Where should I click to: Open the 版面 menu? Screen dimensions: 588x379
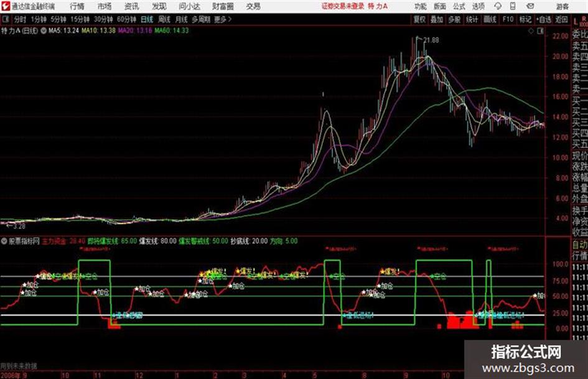point(440,6)
